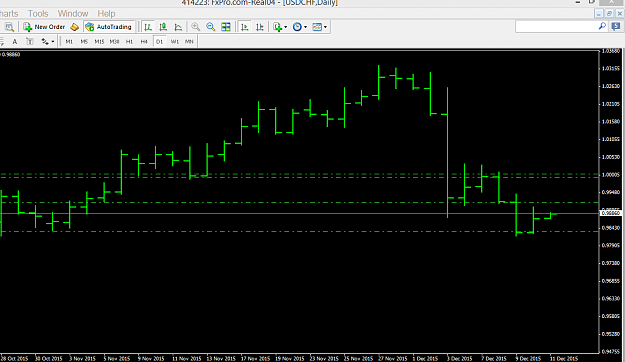Switch chart to bar chart type
Image resolution: width=625 pixels, height=362 pixels.
point(148,27)
